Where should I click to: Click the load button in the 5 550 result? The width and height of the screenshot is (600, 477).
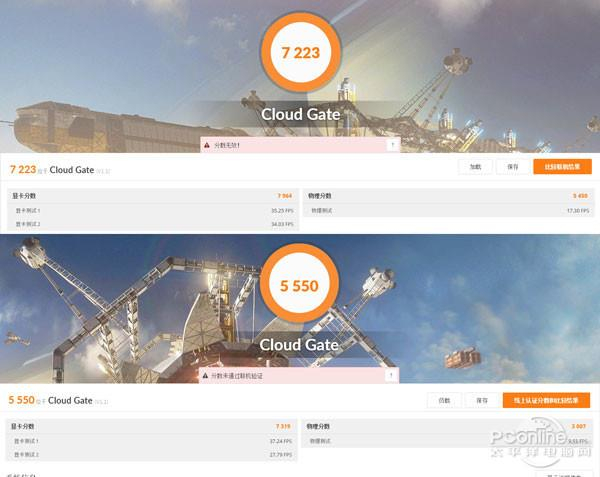click(444, 400)
